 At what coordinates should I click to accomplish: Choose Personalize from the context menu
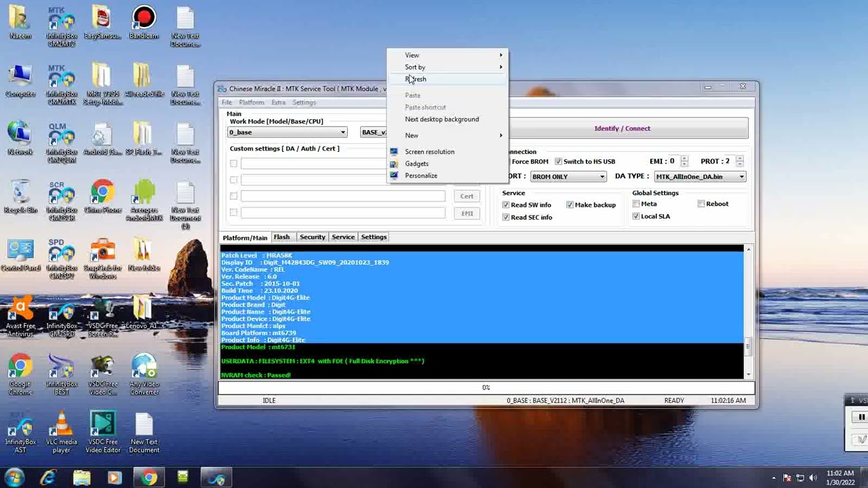click(448, 176)
